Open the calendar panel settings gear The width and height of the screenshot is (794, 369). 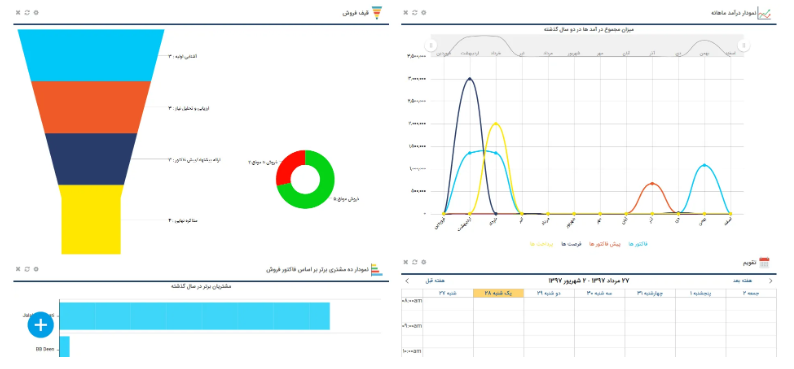424,262
